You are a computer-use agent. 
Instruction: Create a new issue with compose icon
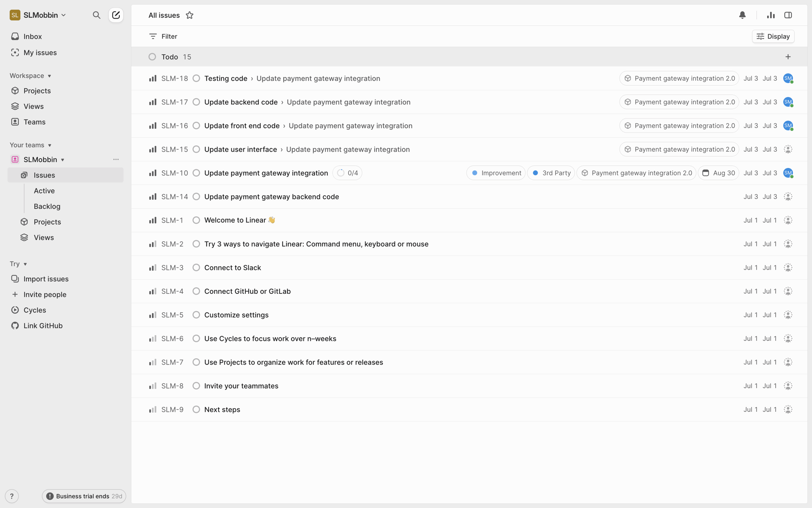pyautogui.click(x=116, y=15)
